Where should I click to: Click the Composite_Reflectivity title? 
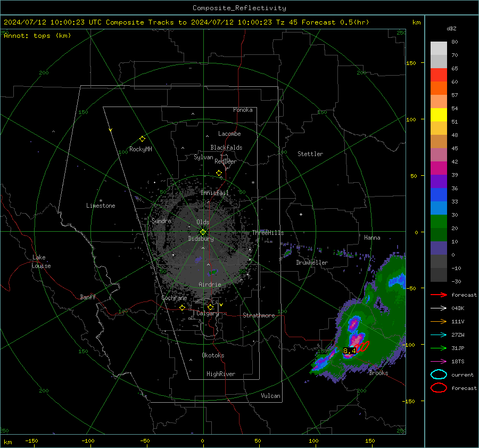click(x=240, y=8)
